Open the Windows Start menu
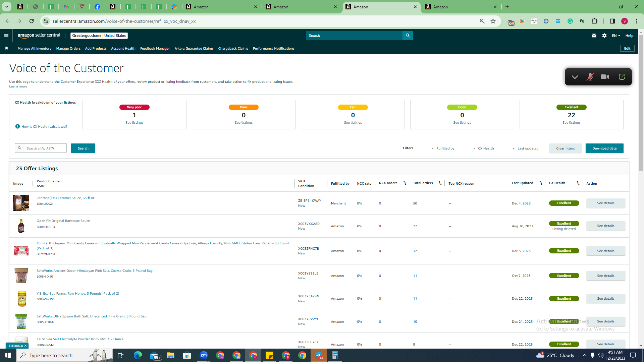Image resolution: width=644 pixels, height=362 pixels. pyautogui.click(x=8, y=355)
